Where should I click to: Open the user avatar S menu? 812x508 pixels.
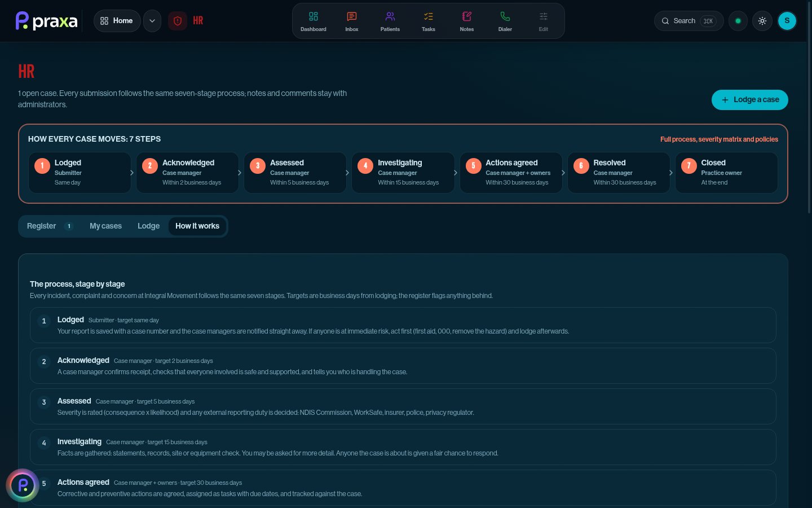coord(787,21)
